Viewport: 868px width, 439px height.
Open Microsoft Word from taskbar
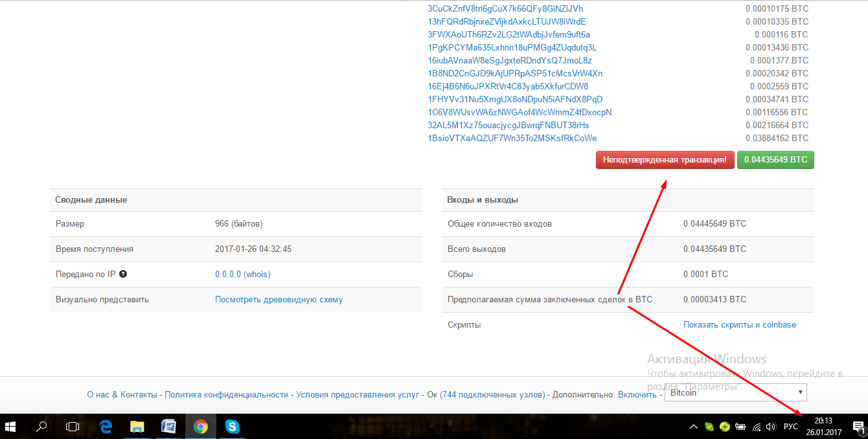(x=169, y=427)
